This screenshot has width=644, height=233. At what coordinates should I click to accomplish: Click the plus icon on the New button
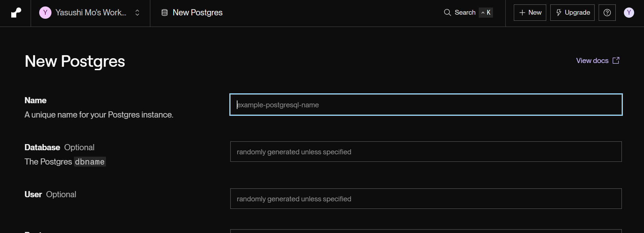[522, 13]
